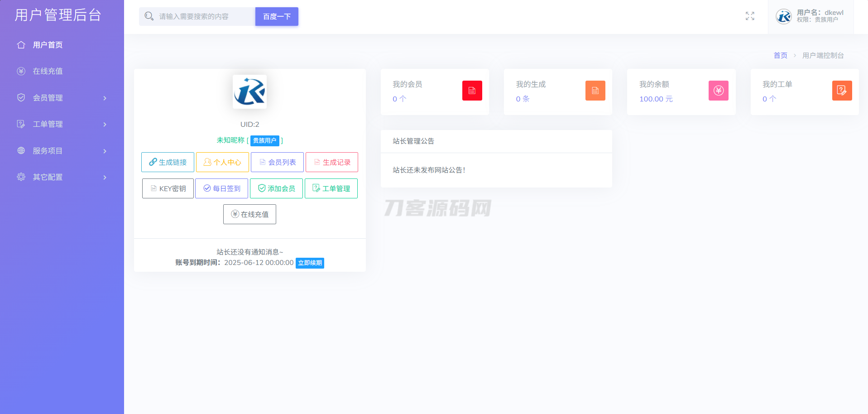Click the pink 我的余额 yen icon
Image resolution: width=868 pixels, height=414 pixels.
pyautogui.click(x=718, y=91)
